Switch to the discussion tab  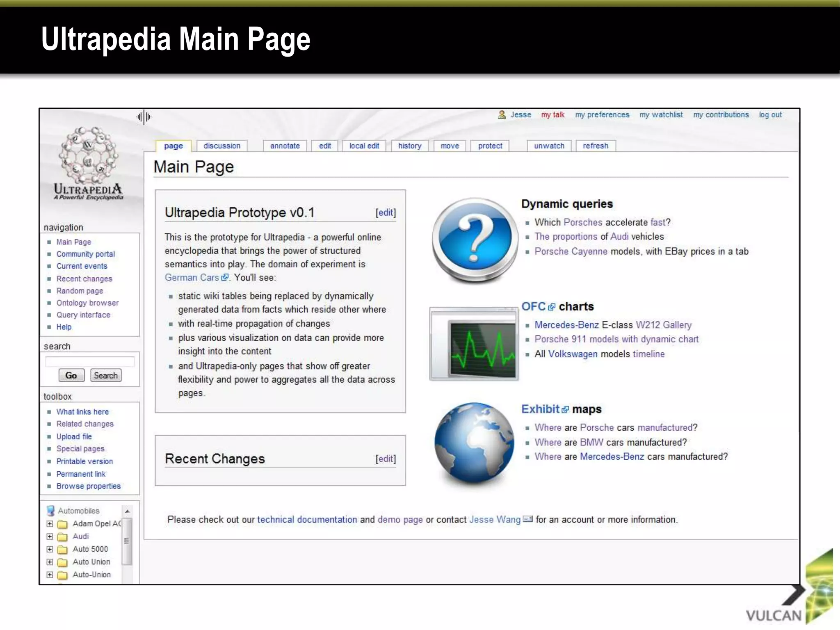point(222,146)
